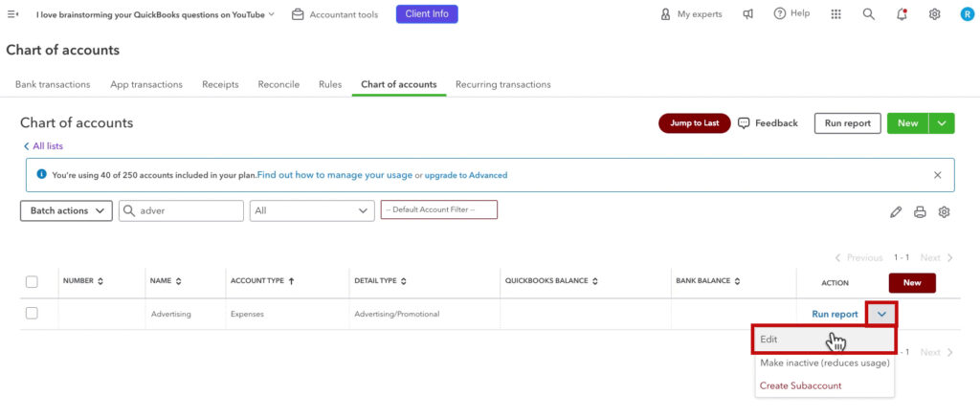Switch to App transactions tab

click(146, 84)
